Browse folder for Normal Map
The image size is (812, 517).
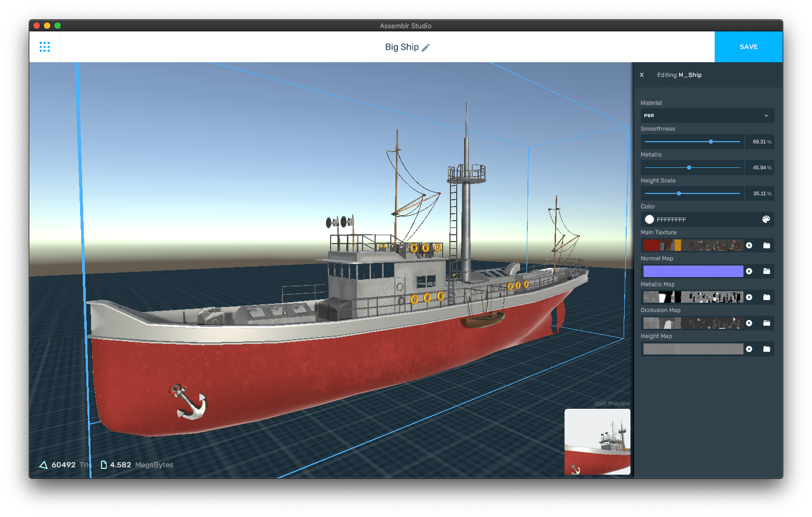766,271
